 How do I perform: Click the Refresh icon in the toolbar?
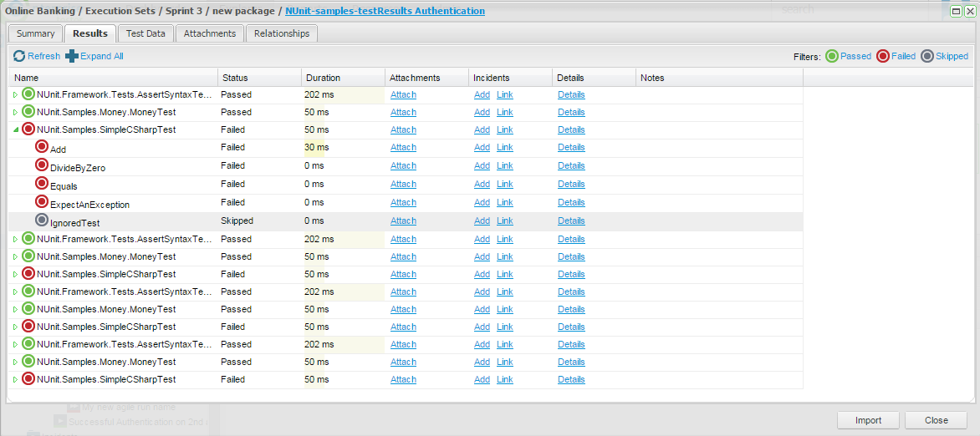tap(19, 56)
